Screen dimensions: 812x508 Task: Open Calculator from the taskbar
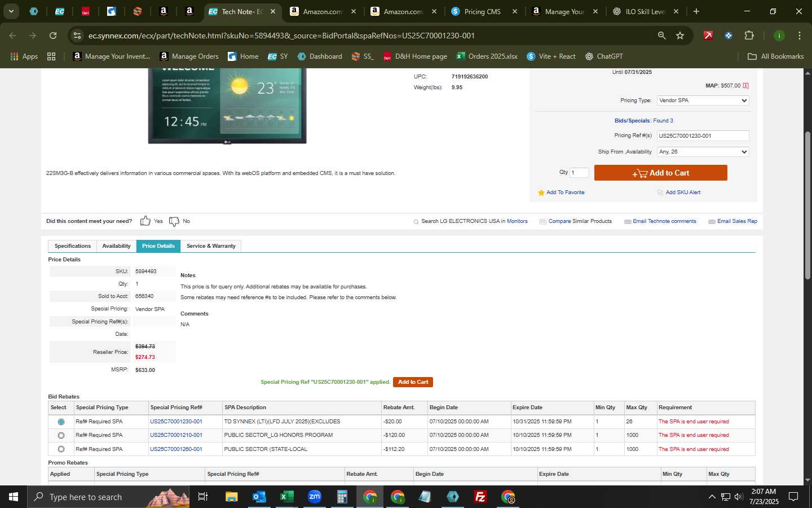[342, 497]
